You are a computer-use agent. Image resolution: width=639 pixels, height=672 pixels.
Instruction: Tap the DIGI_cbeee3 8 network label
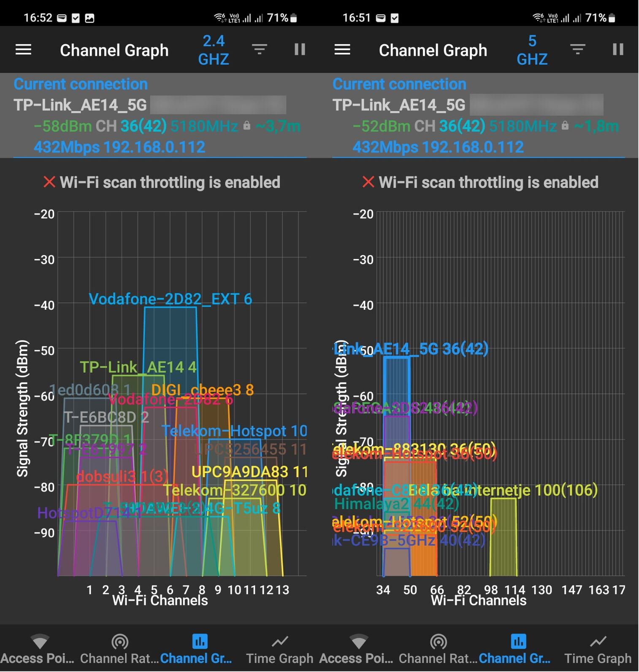(x=203, y=390)
